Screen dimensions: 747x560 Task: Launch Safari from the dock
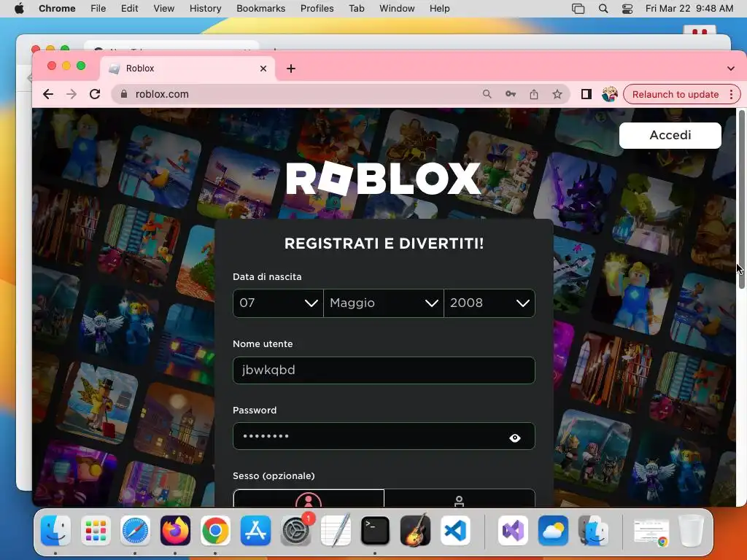(135, 531)
